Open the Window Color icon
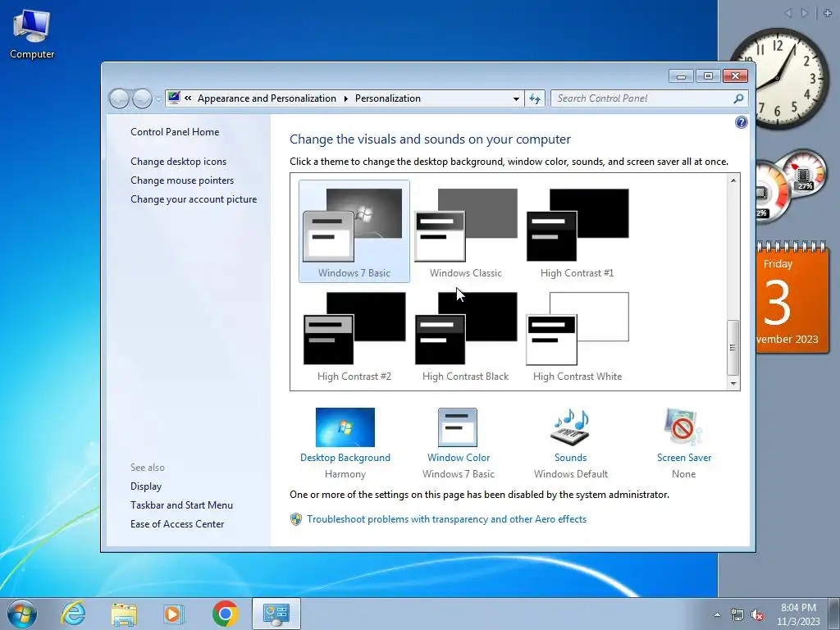840x630 pixels. pos(458,427)
